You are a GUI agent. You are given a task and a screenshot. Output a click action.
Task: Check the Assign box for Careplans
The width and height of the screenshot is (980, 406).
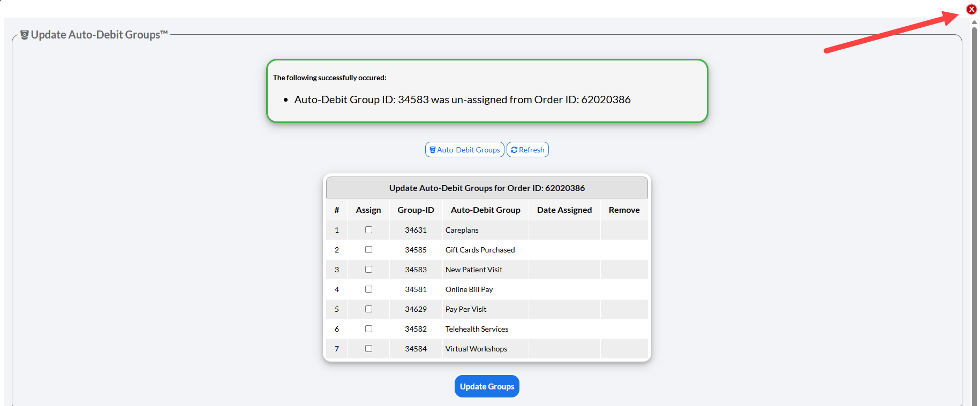click(x=368, y=230)
